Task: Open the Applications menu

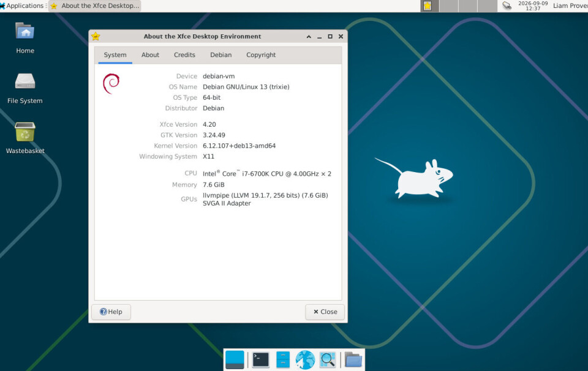Action: coord(23,6)
